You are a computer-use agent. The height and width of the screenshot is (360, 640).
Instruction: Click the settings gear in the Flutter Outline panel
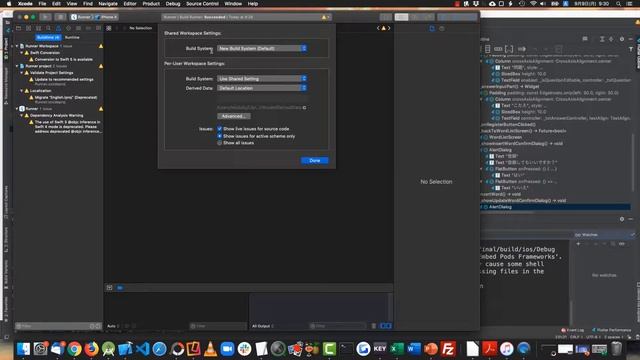(x=622, y=39)
